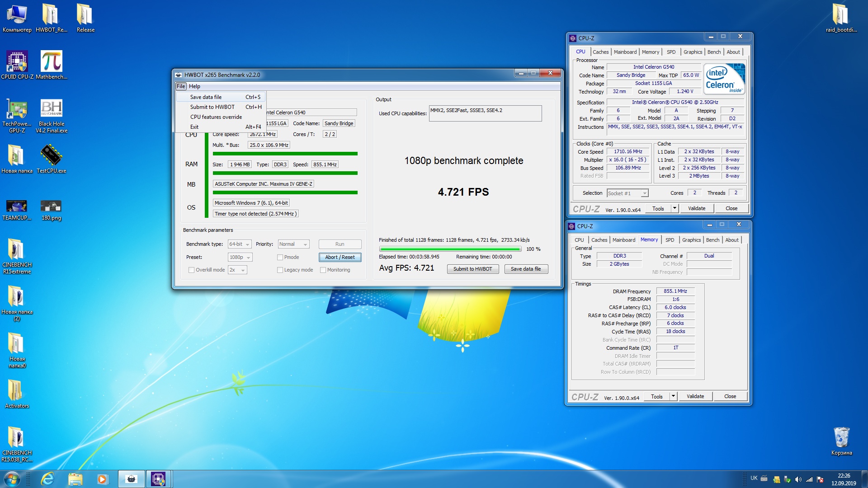Click the volume speaker tray icon
The image size is (868, 488).
pyautogui.click(x=798, y=479)
